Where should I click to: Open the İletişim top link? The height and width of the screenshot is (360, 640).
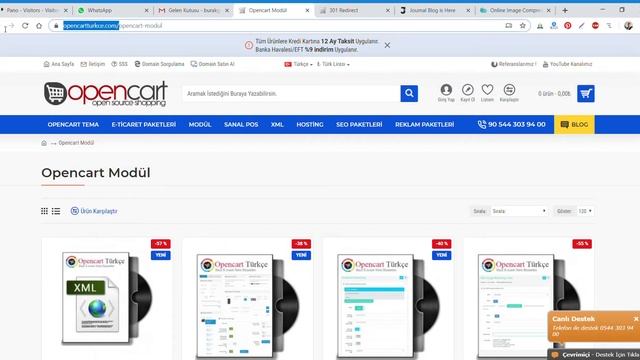tap(93, 64)
